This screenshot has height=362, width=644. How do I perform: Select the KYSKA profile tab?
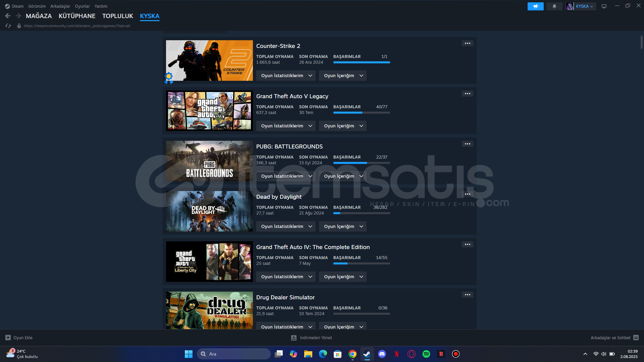[x=150, y=16]
